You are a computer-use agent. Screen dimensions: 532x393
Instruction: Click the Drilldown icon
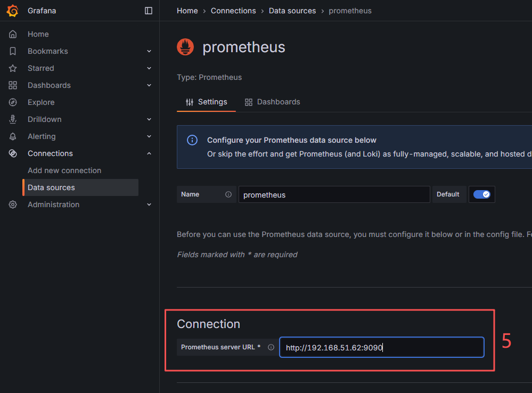click(x=13, y=119)
